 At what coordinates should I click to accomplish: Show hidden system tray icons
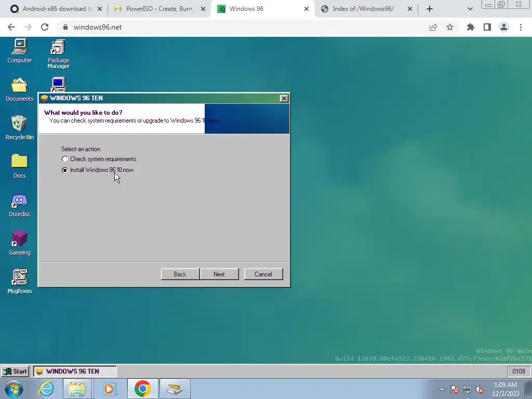point(442,389)
